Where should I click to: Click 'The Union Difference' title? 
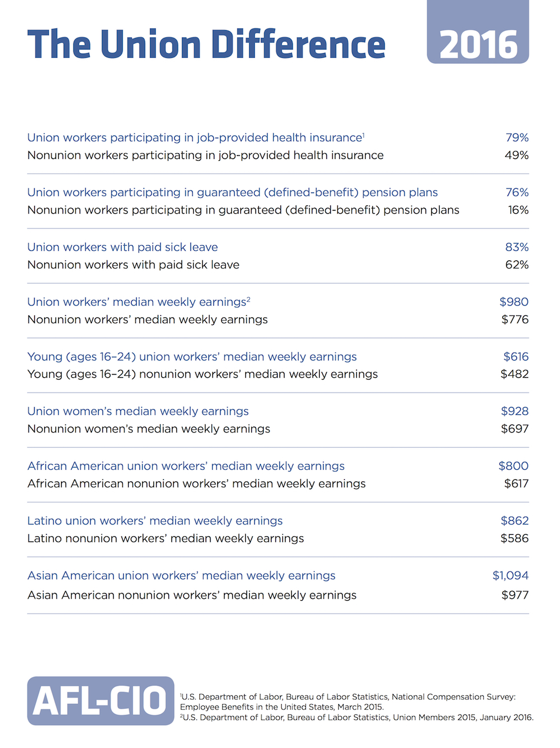[206, 44]
